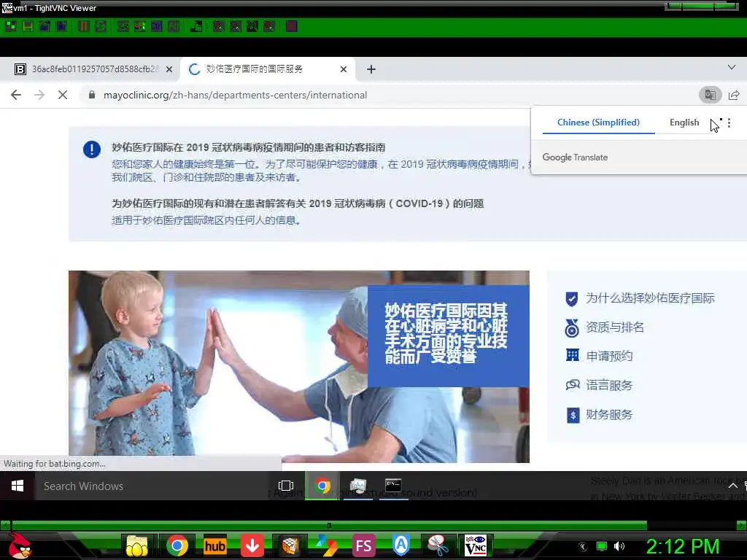Close the Mayo Clinic Chinese page tab
747x560 pixels.
tap(344, 69)
